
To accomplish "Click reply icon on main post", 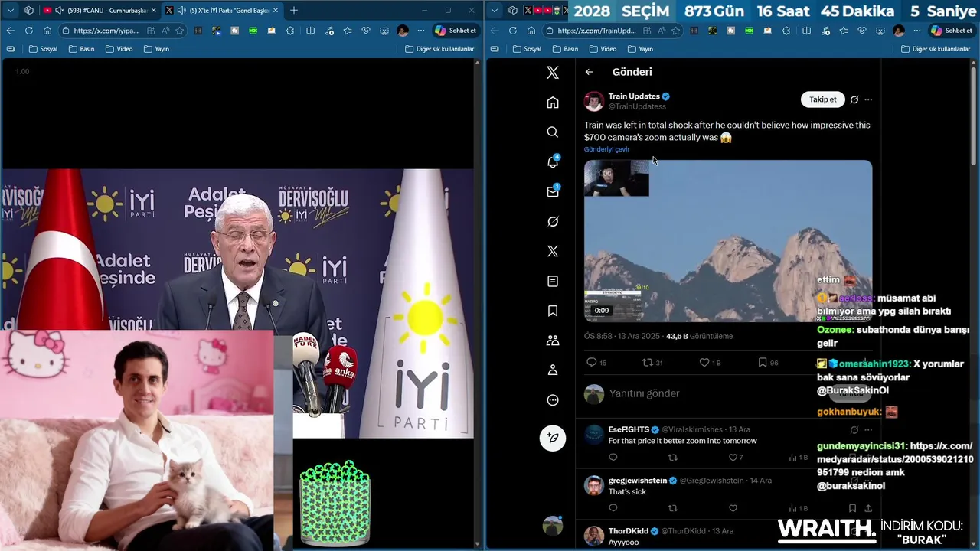I will (591, 363).
